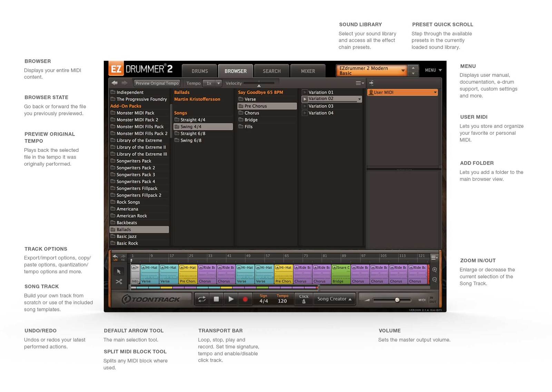This screenshot has height=392, width=552.
Task: Adjust the master volume slider knob
Action: [397, 300]
